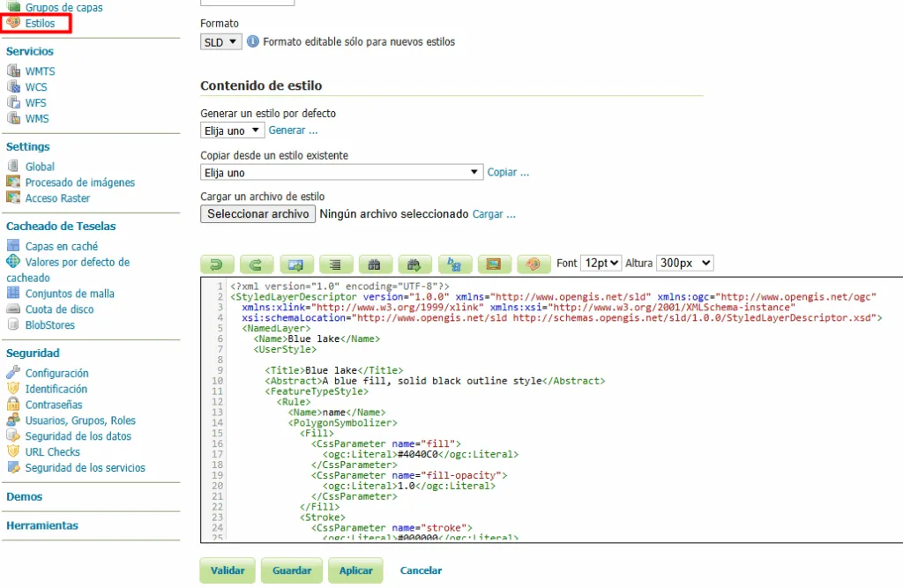
Task: Open Seguridad de los datos page
Action: pos(78,436)
